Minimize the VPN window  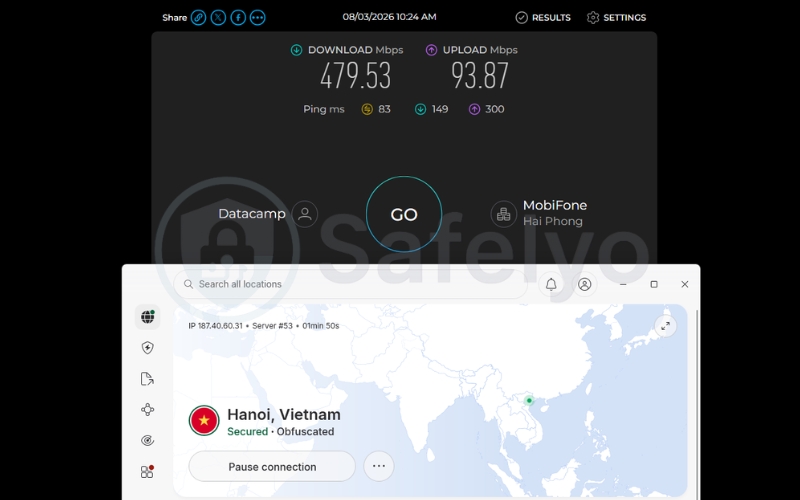pos(623,284)
